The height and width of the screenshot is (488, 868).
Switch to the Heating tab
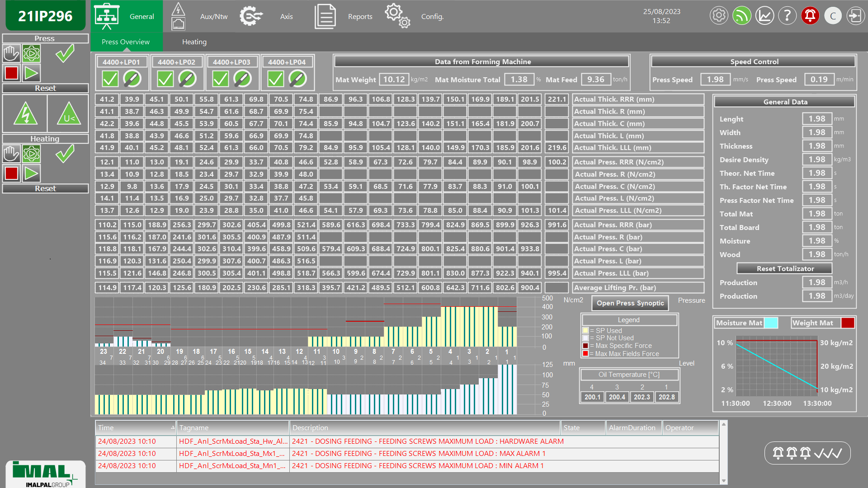tap(194, 42)
